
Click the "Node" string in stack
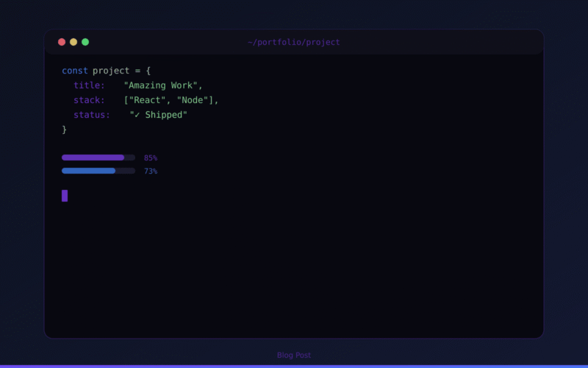[x=193, y=100]
